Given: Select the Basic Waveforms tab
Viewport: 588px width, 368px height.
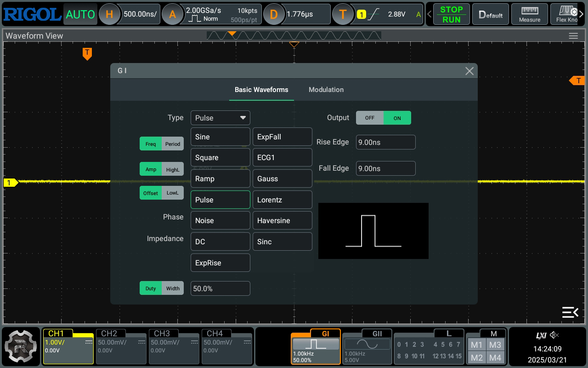Looking at the screenshot, I should coord(261,90).
